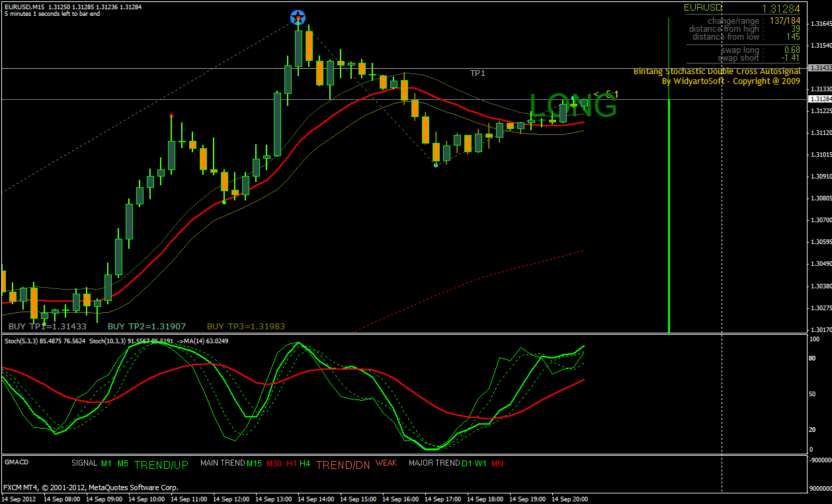The height and width of the screenshot is (504, 832).
Task: Click the SIGNAL label in the GMACD panel
Action: tap(84, 463)
